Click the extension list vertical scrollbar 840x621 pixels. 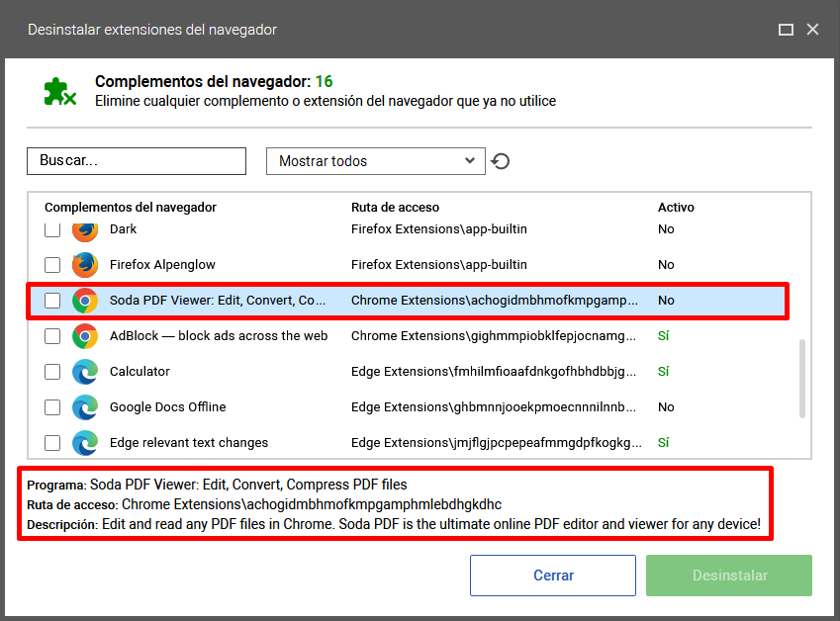pos(802,378)
